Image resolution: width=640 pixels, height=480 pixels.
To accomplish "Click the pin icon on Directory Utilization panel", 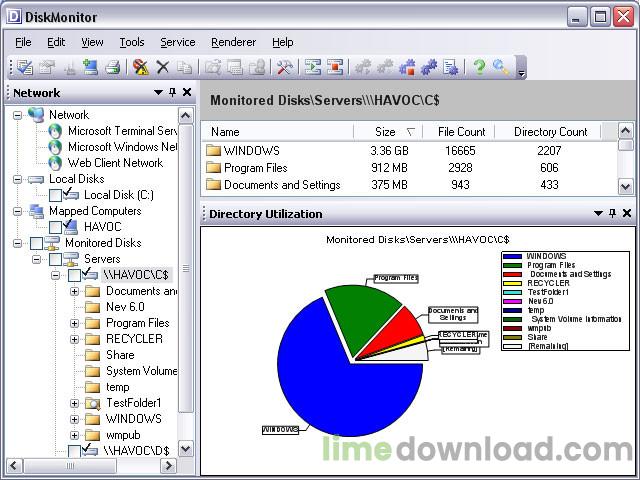I will pos(612,213).
